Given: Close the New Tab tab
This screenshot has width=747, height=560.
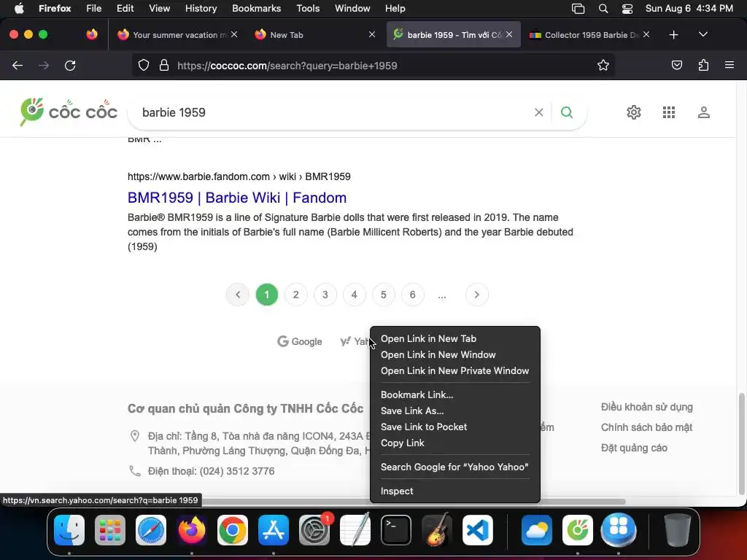Looking at the screenshot, I should pyautogui.click(x=372, y=35).
